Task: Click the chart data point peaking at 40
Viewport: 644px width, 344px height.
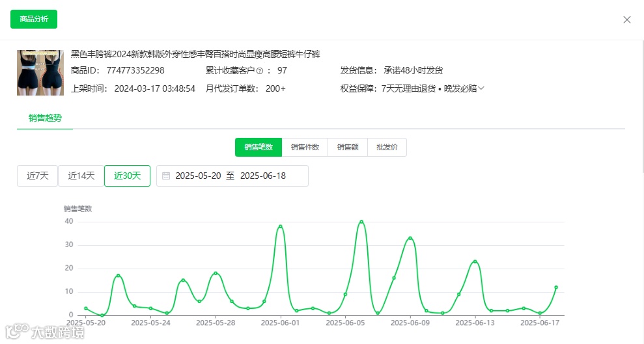Action: click(361, 222)
